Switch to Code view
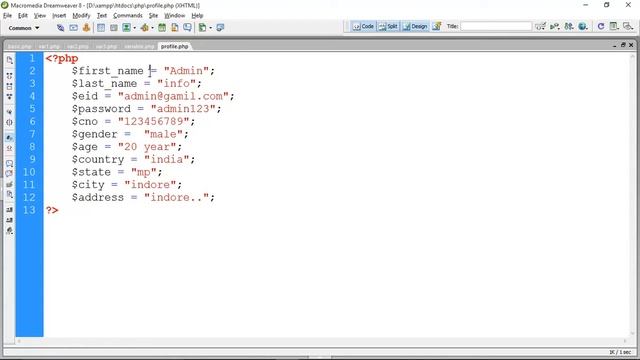 (x=363, y=27)
